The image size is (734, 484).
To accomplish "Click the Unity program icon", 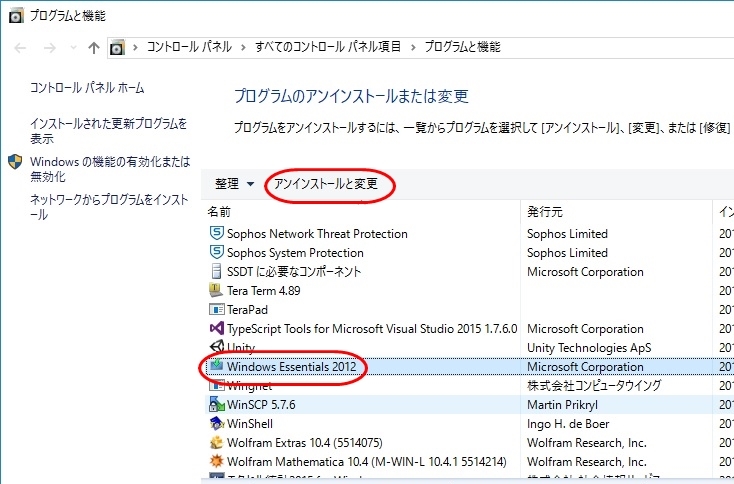I will tap(216, 348).
